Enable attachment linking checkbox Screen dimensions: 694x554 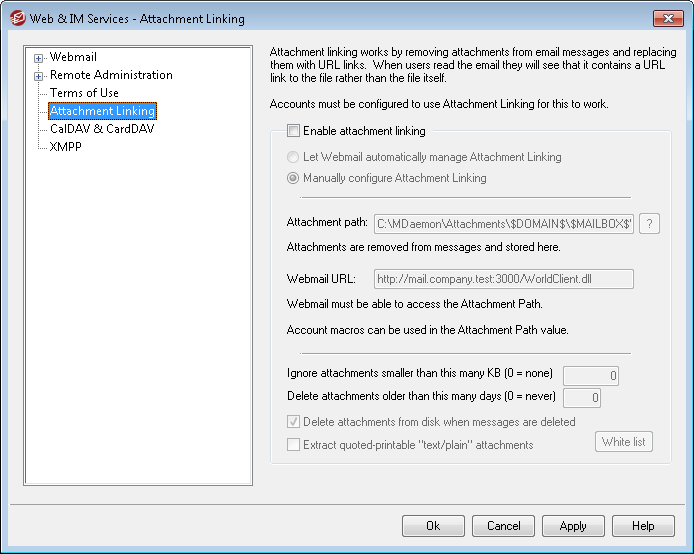click(x=293, y=131)
